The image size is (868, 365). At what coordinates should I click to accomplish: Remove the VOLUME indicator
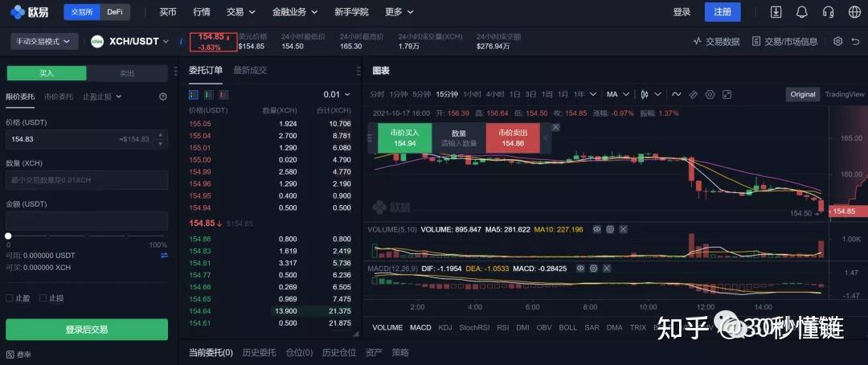coord(624,229)
